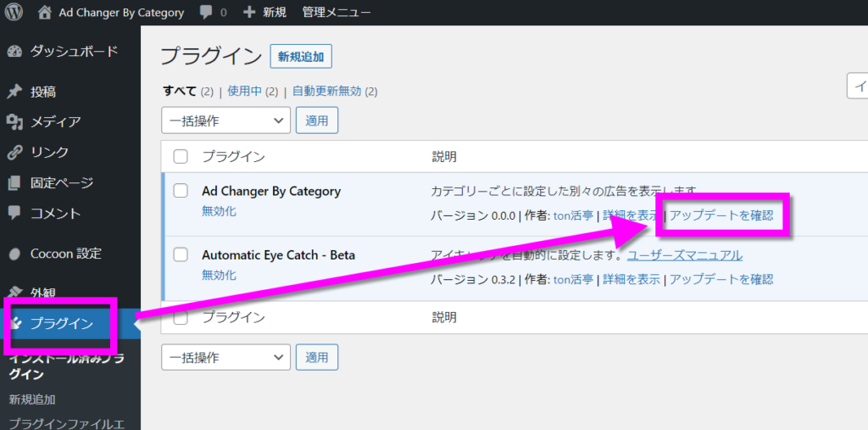This screenshot has height=430, width=868.
Task: Open 投稿 via the pin icon
Action: coord(14,92)
